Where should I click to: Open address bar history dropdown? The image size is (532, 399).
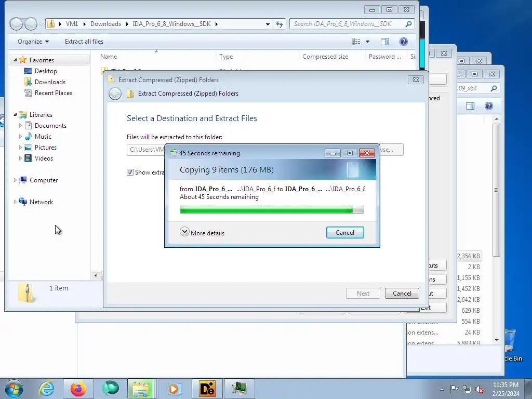point(268,24)
